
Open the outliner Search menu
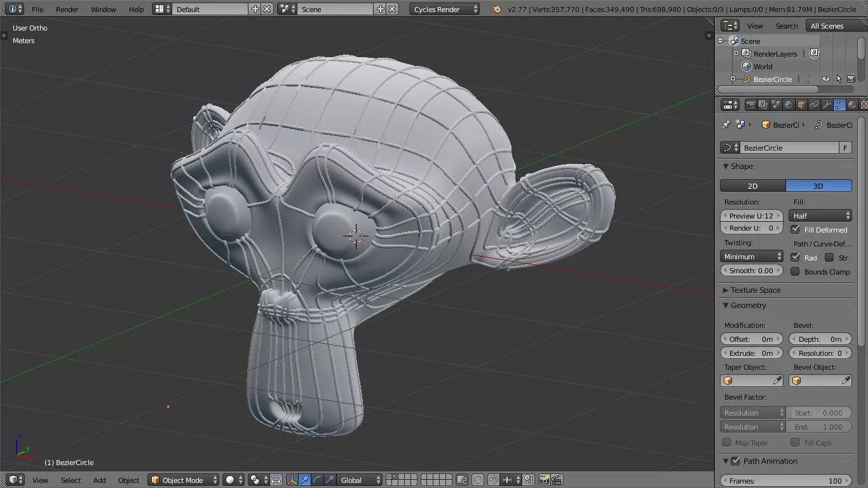[x=787, y=25]
